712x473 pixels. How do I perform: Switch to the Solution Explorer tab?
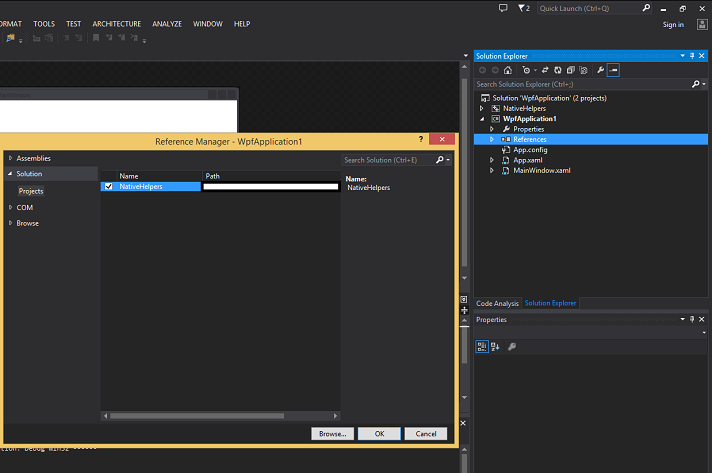[550, 303]
